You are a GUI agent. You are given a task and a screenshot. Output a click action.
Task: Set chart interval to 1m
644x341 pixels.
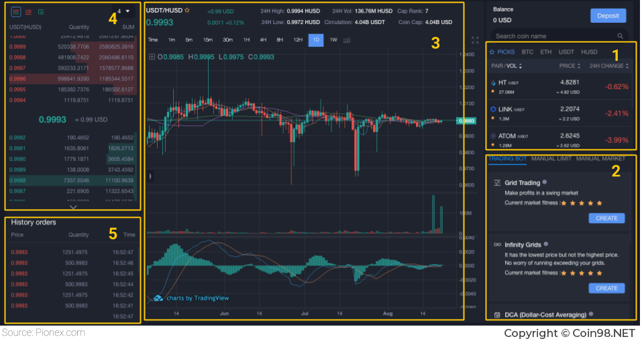click(172, 40)
